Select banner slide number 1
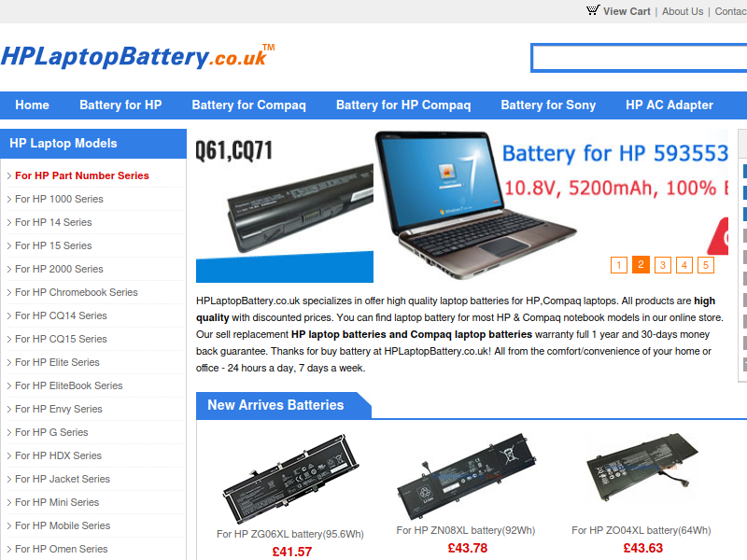The image size is (747, 560). [619, 265]
